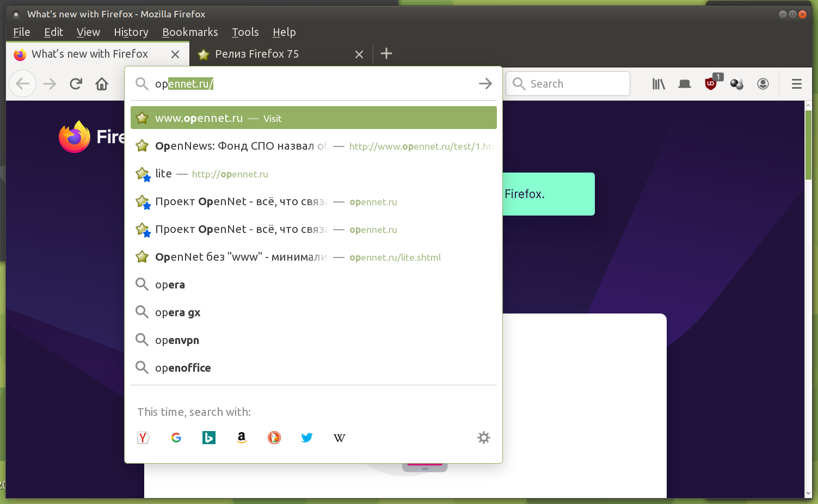Open the Library bookmarks and history icon
This screenshot has width=818, height=504.
(x=659, y=84)
